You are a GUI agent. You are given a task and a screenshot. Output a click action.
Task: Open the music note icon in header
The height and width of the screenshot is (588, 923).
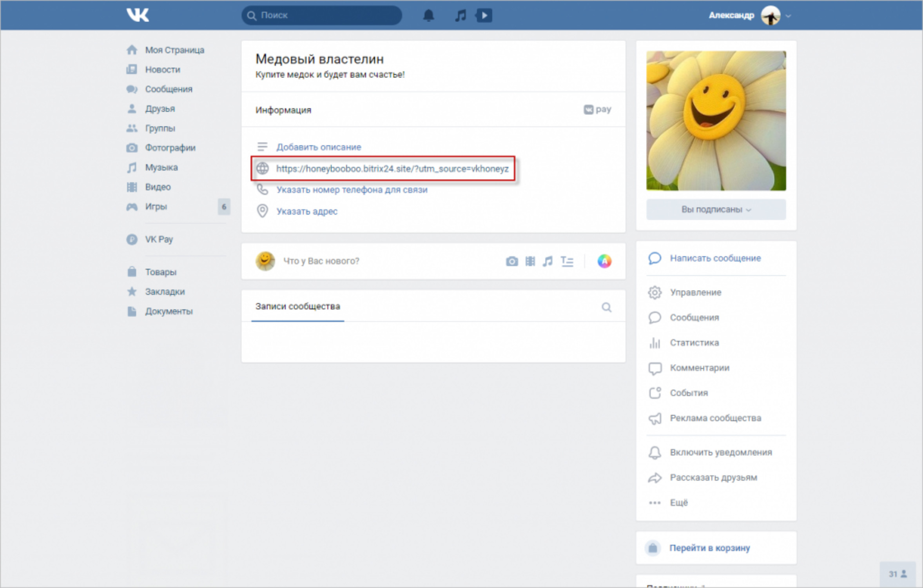click(x=461, y=16)
